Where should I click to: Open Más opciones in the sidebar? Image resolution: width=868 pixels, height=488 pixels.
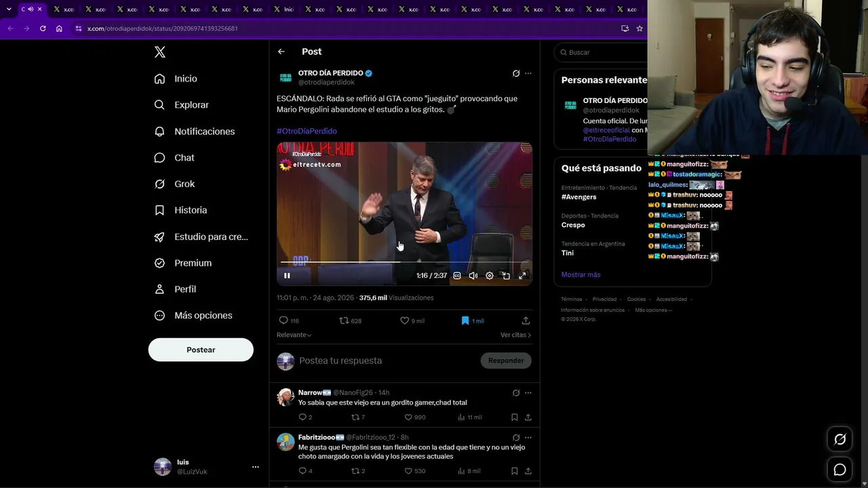pyautogui.click(x=193, y=315)
